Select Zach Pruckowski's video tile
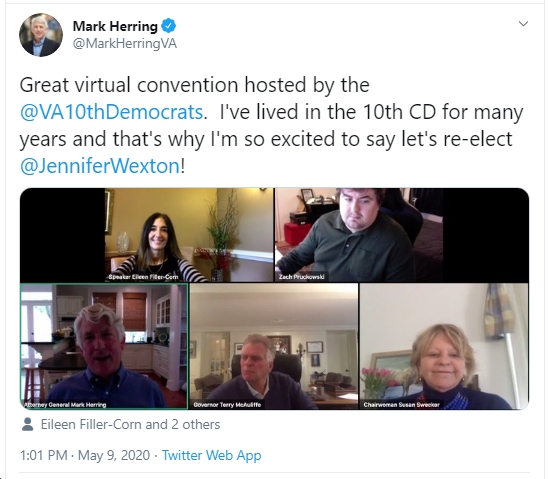549x479 pixels. tap(359, 235)
